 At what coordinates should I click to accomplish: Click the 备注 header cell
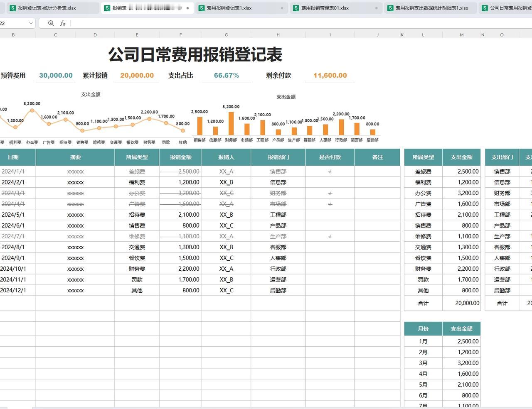pos(377,157)
